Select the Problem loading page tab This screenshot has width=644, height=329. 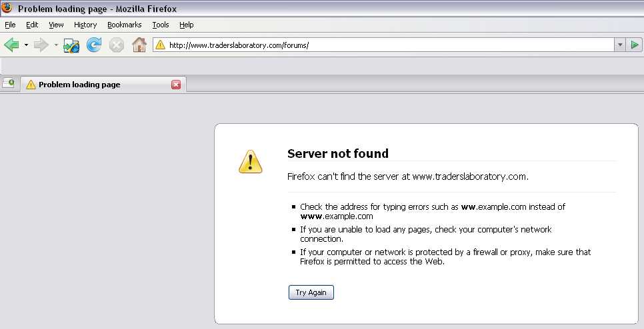coord(103,85)
